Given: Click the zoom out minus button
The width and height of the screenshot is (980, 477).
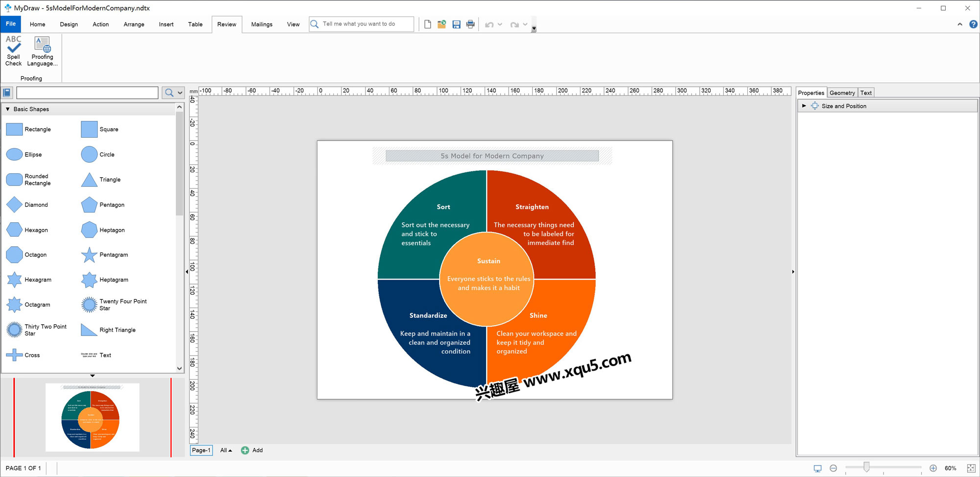Looking at the screenshot, I should pyautogui.click(x=833, y=468).
